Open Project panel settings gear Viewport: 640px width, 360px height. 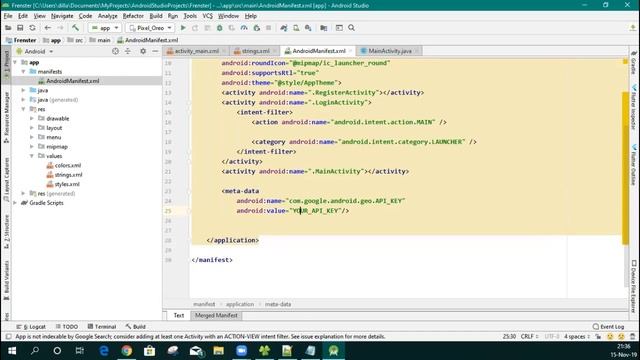(143, 51)
